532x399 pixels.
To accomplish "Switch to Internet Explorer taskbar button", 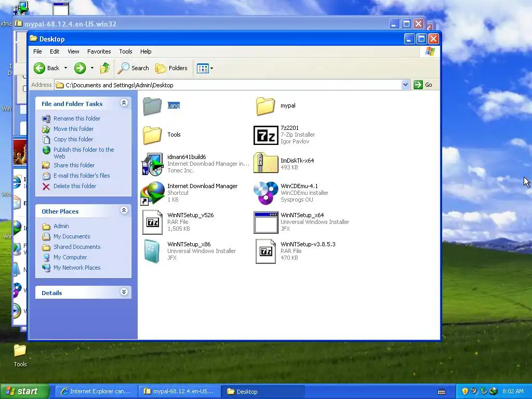I will point(96,392).
